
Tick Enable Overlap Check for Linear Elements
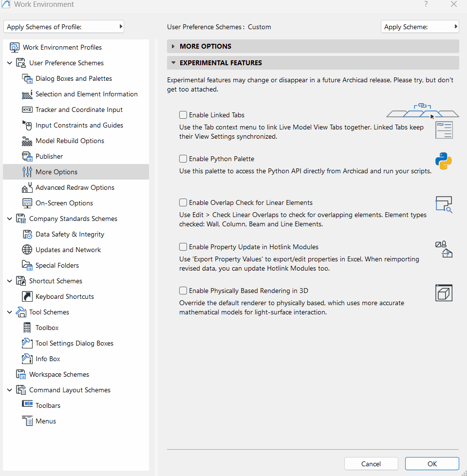coord(183,202)
